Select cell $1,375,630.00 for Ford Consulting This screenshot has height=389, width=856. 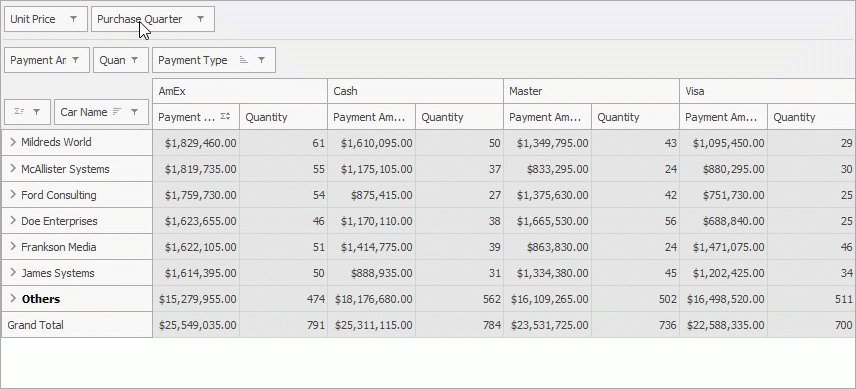548,195
